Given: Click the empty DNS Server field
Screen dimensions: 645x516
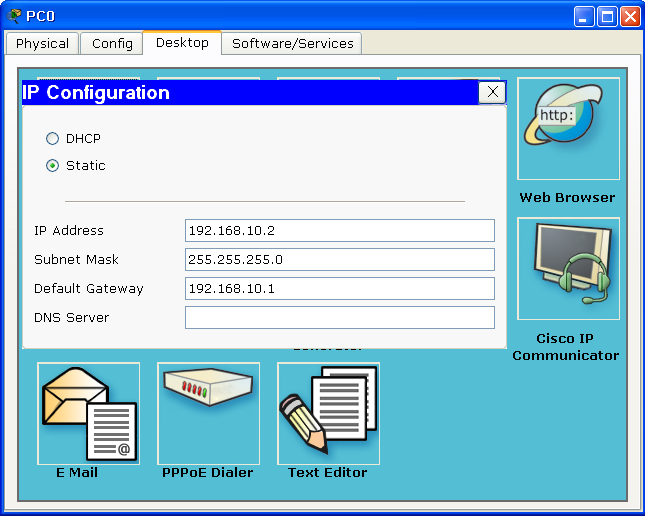Looking at the screenshot, I should click(340, 318).
